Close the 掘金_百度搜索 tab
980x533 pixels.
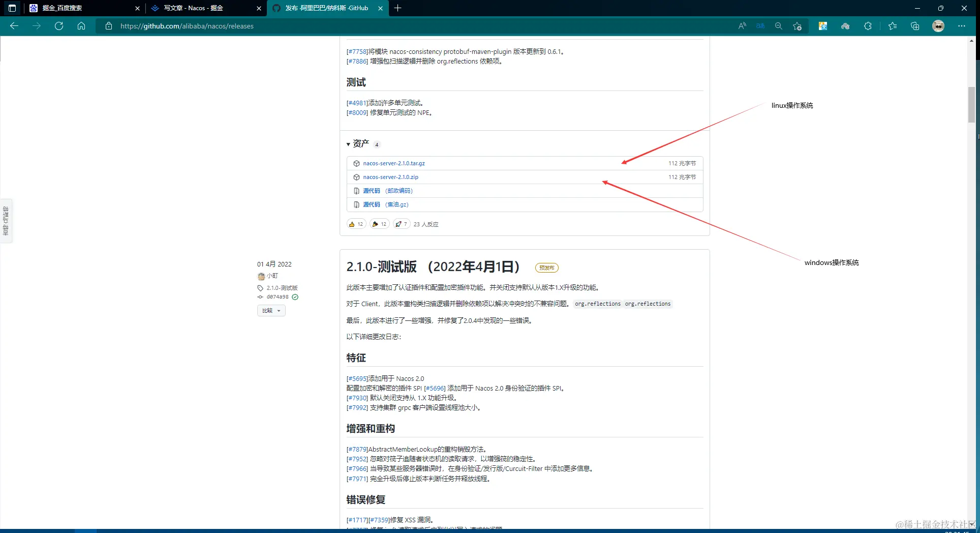(137, 8)
